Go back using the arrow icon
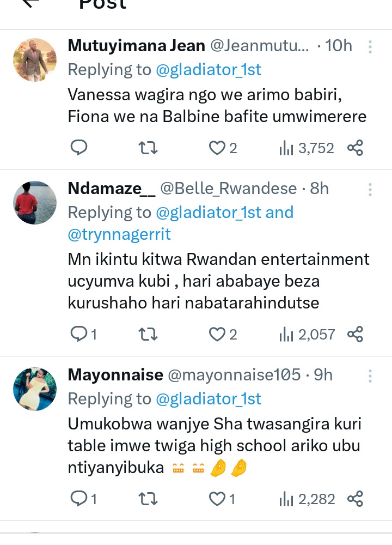The width and height of the screenshot is (392, 545). (31, 3)
